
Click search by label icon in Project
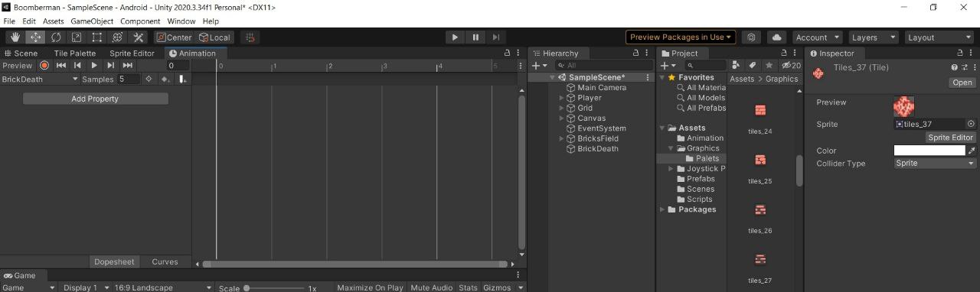[753, 66]
